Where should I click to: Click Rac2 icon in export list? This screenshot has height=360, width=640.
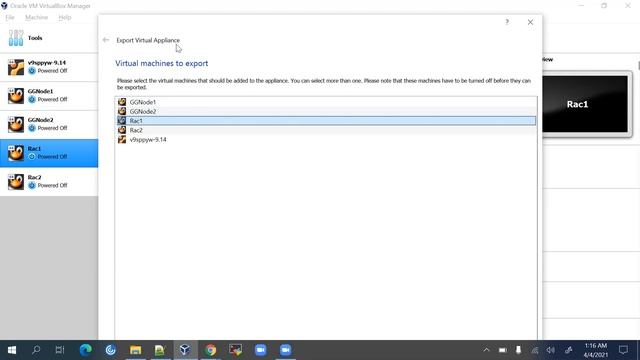(122, 130)
